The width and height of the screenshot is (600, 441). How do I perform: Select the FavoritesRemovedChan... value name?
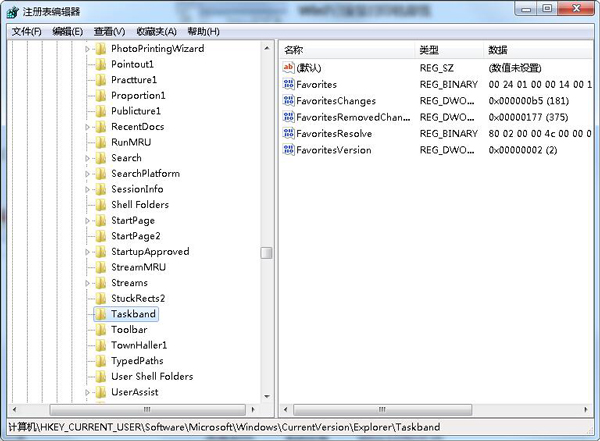point(353,117)
